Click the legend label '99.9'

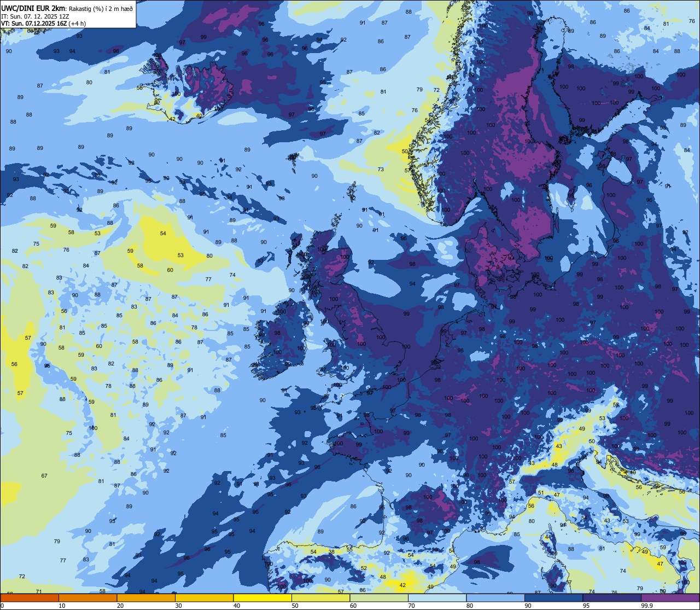[647, 606]
